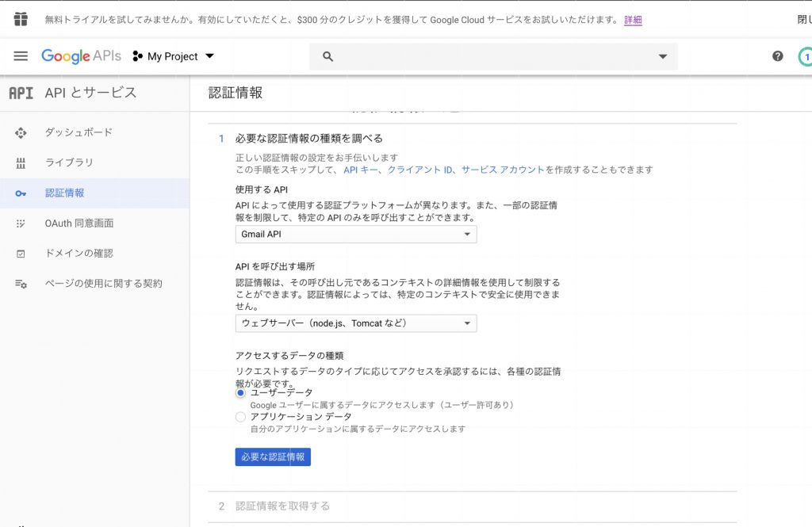Follow the クライアント ID link
This screenshot has width=812, height=527.
pyautogui.click(x=420, y=170)
